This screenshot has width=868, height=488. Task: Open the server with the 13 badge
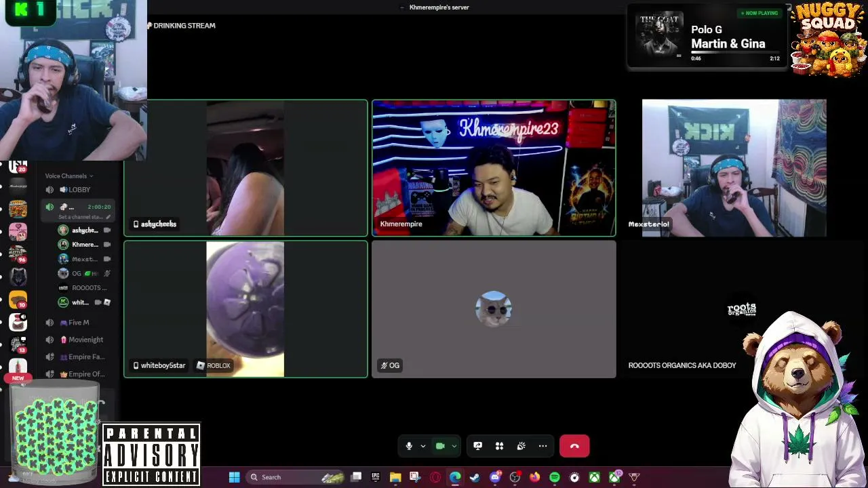(x=18, y=346)
